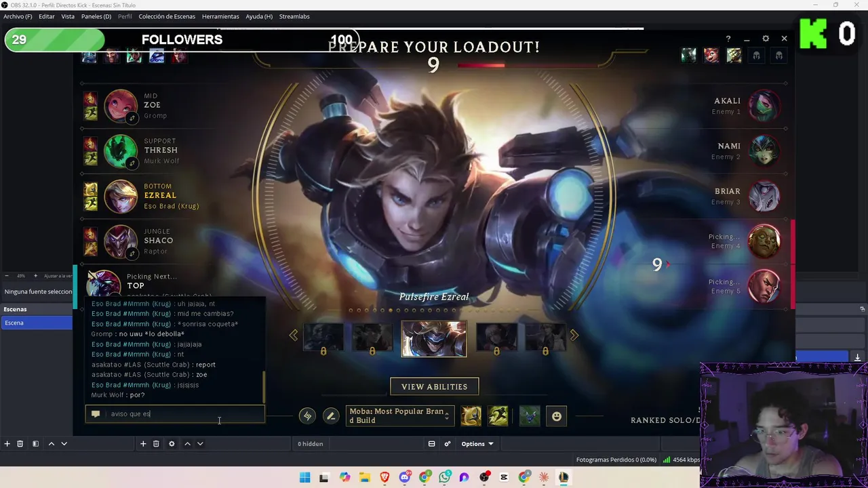
Task: Open Windows Start menu
Action: (305, 478)
